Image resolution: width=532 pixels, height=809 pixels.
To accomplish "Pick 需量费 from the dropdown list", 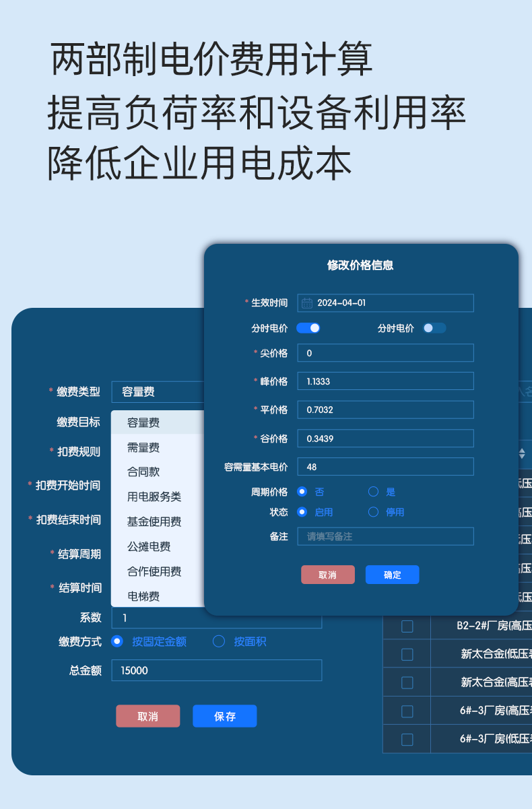I will pos(143,448).
